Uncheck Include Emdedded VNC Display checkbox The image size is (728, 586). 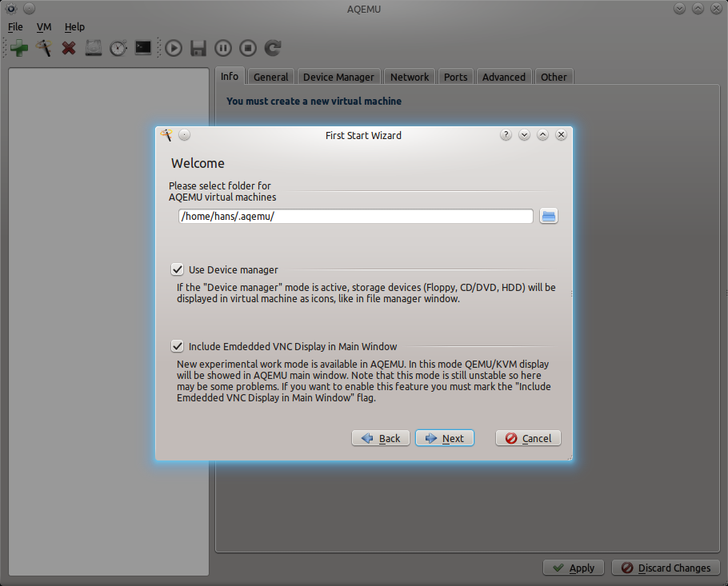[178, 346]
